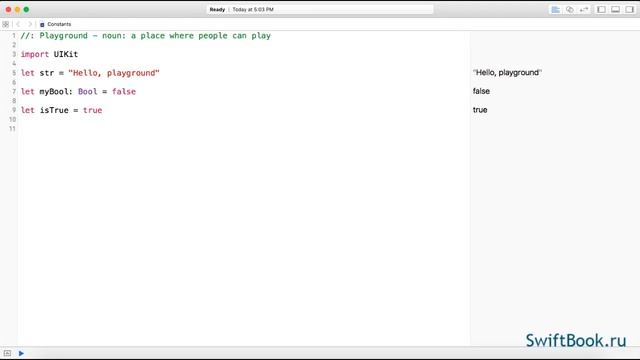Click the str constant name

tap(47, 73)
